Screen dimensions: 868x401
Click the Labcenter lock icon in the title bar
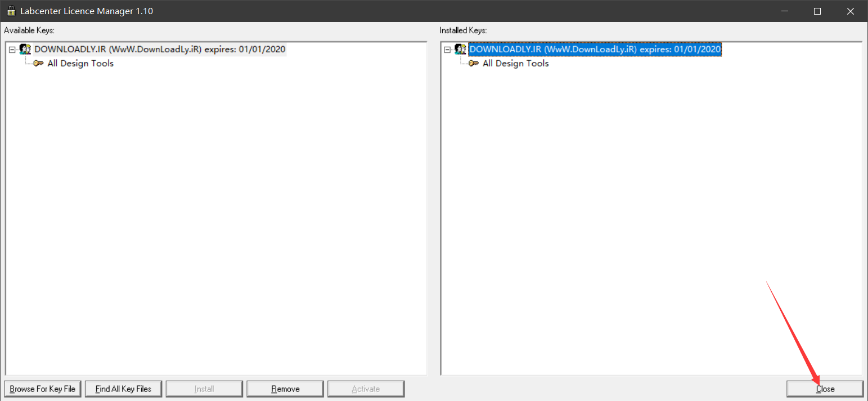(11, 11)
